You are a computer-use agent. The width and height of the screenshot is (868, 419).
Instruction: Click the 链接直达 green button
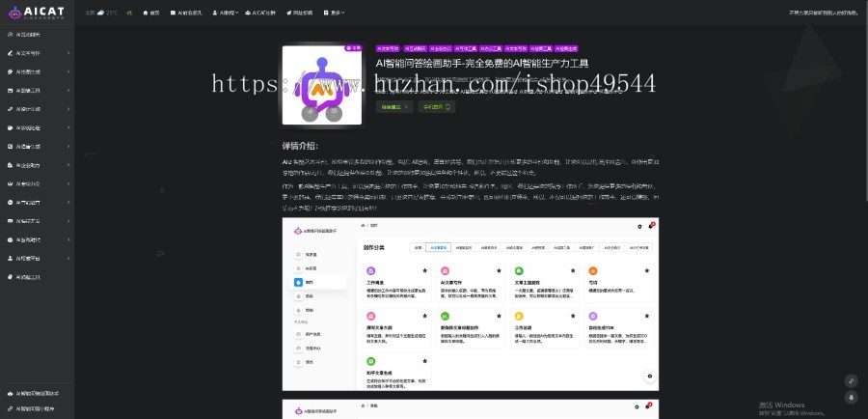click(x=394, y=106)
